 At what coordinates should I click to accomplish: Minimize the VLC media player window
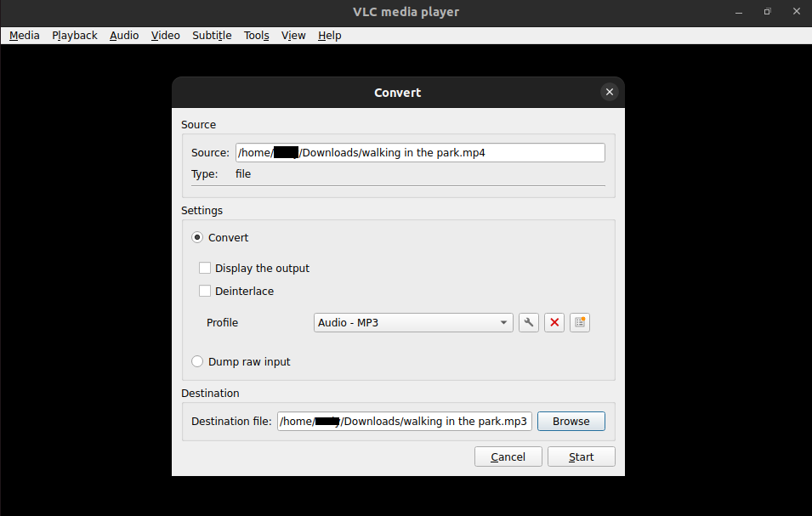click(x=739, y=11)
